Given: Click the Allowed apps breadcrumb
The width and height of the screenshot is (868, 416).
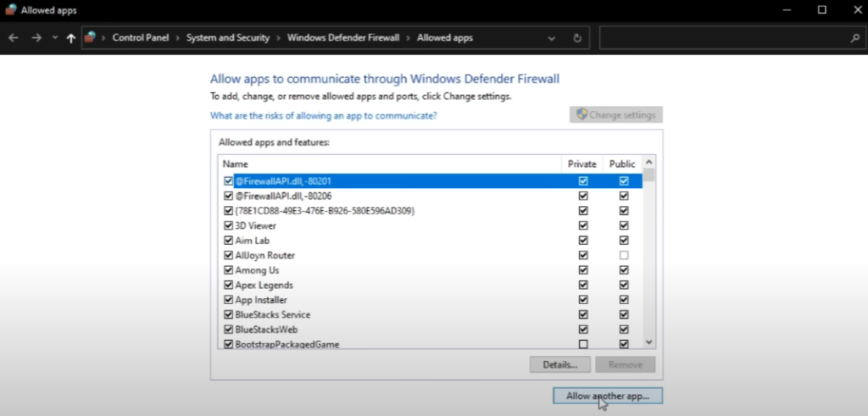Looking at the screenshot, I should point(444,37).
